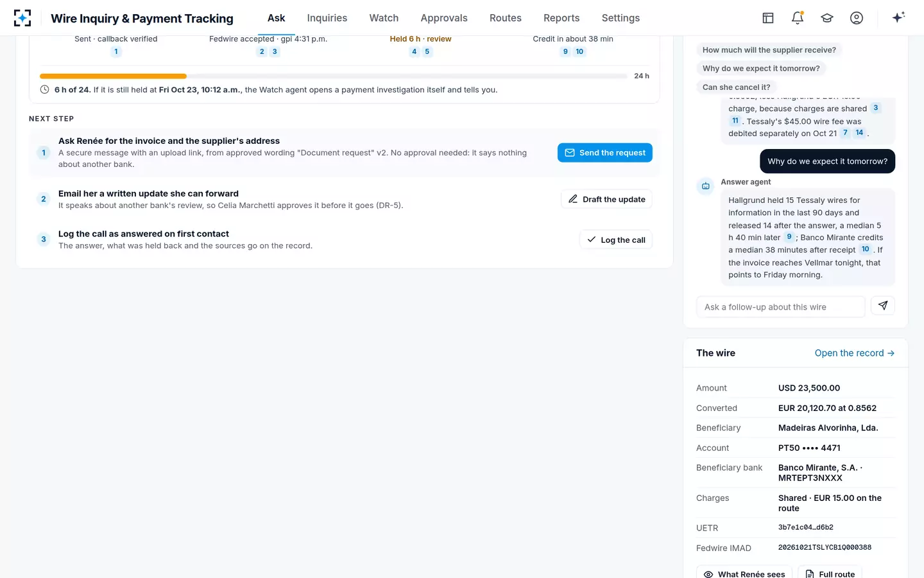Click the Send the request button

coord(605,153)
